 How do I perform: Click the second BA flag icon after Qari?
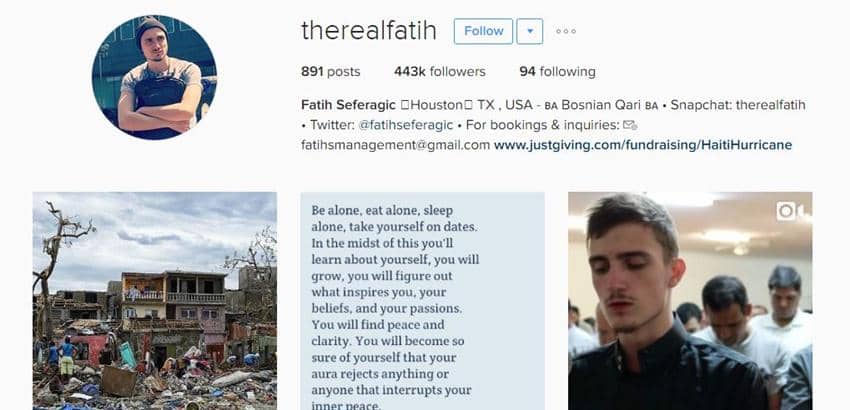[x=651, y=106]
